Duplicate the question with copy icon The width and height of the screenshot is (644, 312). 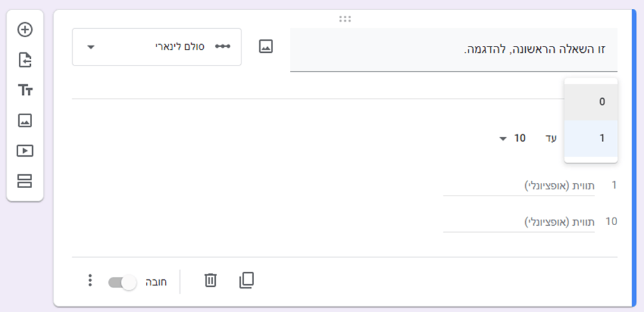[247, 281]
